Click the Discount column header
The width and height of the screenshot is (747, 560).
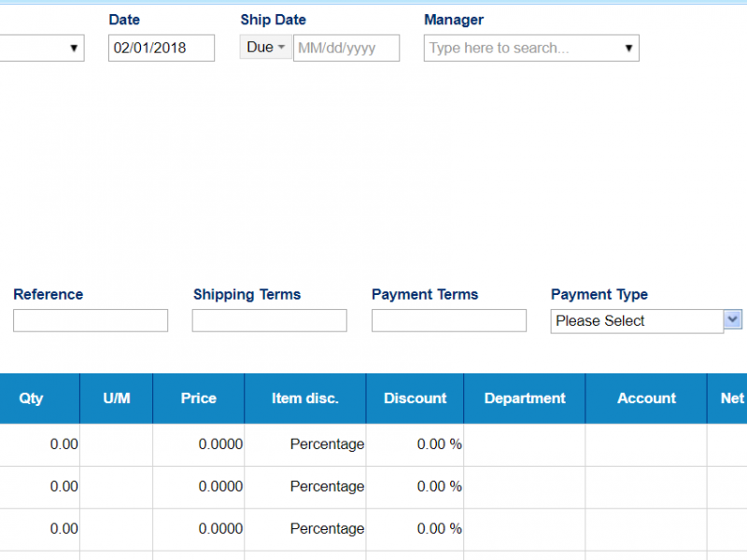tap(415, 399)
